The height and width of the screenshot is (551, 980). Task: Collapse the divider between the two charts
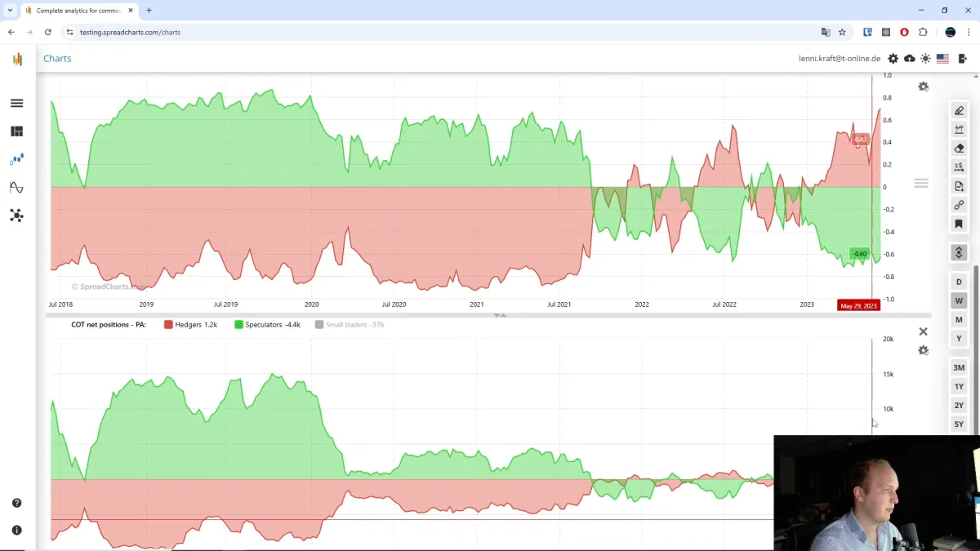[x=500, y=315]
